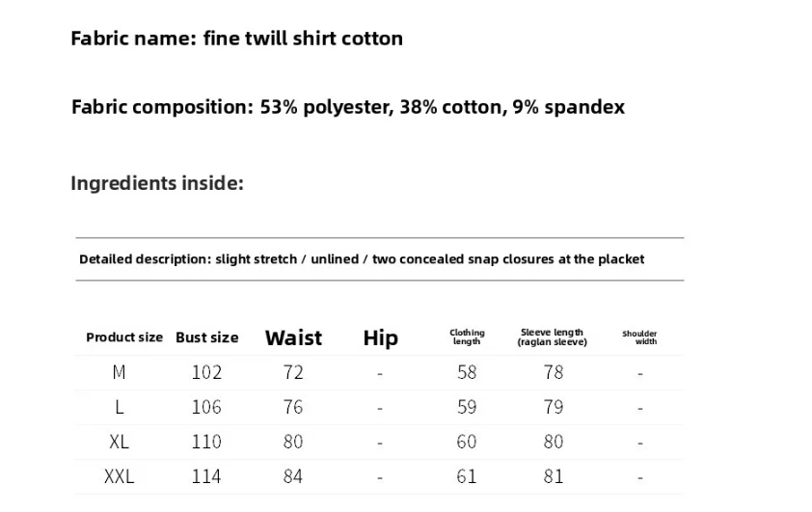The width and height of the screenshot is (812, 512).
Task: Select bust value 110 in XL row
Action: tap(206, 442)
